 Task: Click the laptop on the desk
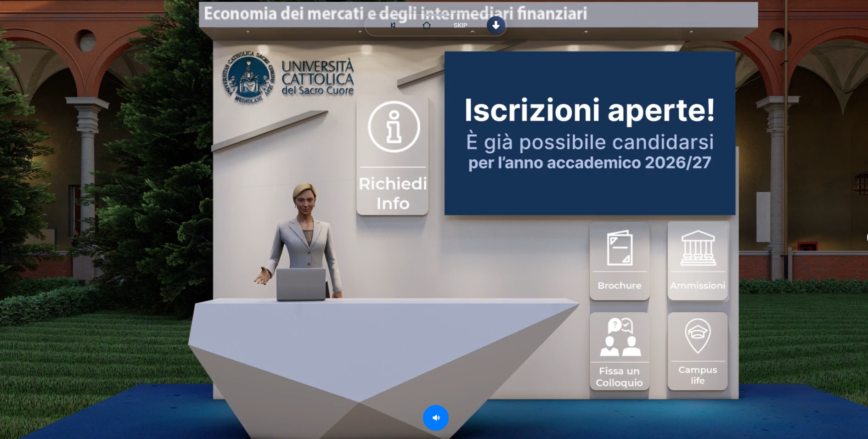[x=301, y=284]
